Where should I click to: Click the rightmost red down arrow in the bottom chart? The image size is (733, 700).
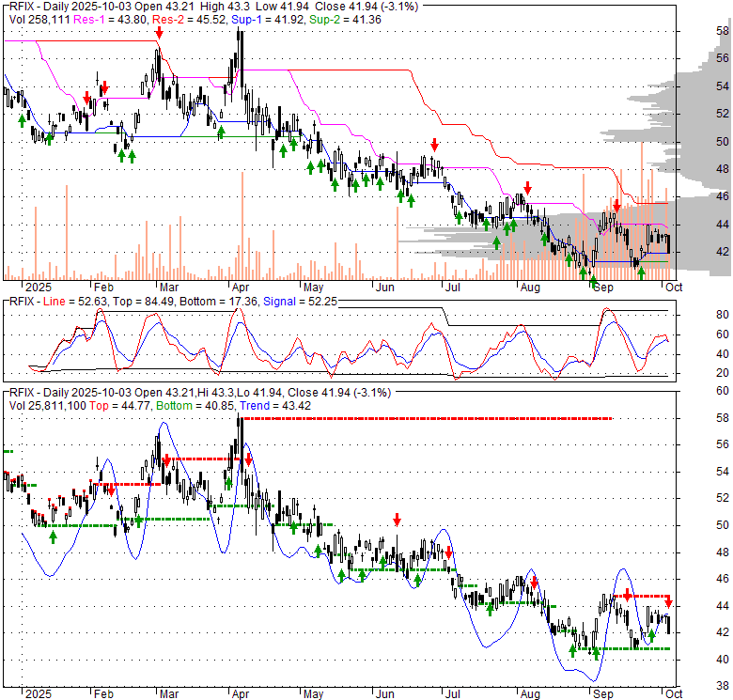(x=668, y=599)
